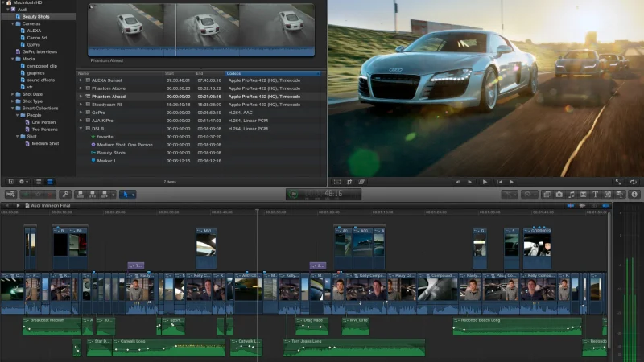Collapse the Smart Collections folder
Viewport: 644px width, 362px height.
pos(13,109)
